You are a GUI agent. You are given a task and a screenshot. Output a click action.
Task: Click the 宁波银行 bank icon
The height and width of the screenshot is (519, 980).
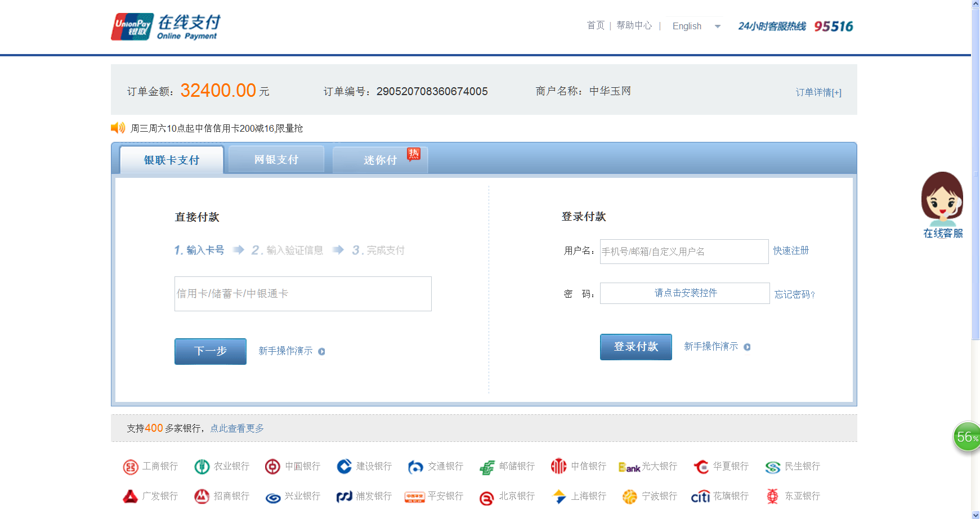click(x=630, y=496)
